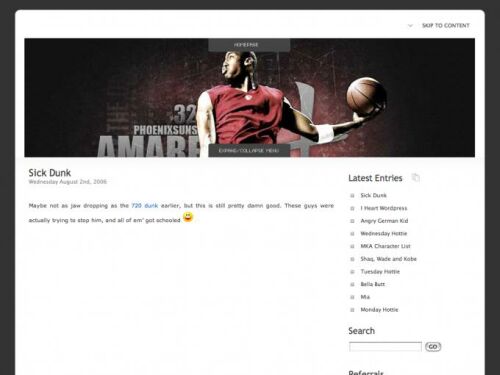Click the GO search button
The image size is (500, 375).
click(x=433, y=347)
